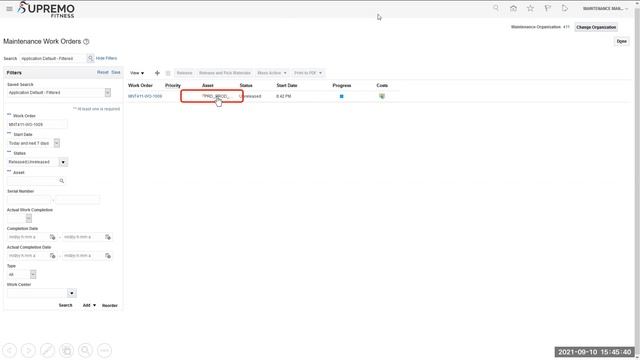Click the previous step player arrow
The width and height of the screenshot is (640, 360).
(9, 350)
